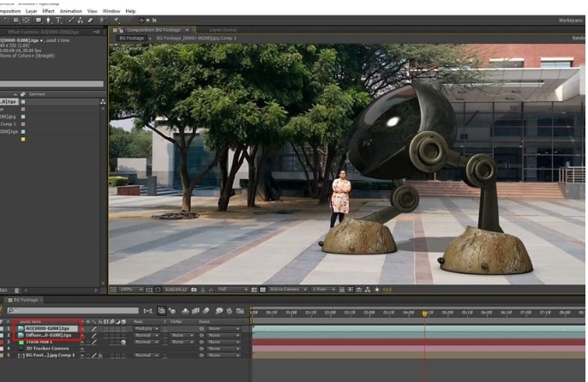Screen dimensions: 588x382
Task: Click the current time indicator in the timeline
Action: tap(424, 313)
